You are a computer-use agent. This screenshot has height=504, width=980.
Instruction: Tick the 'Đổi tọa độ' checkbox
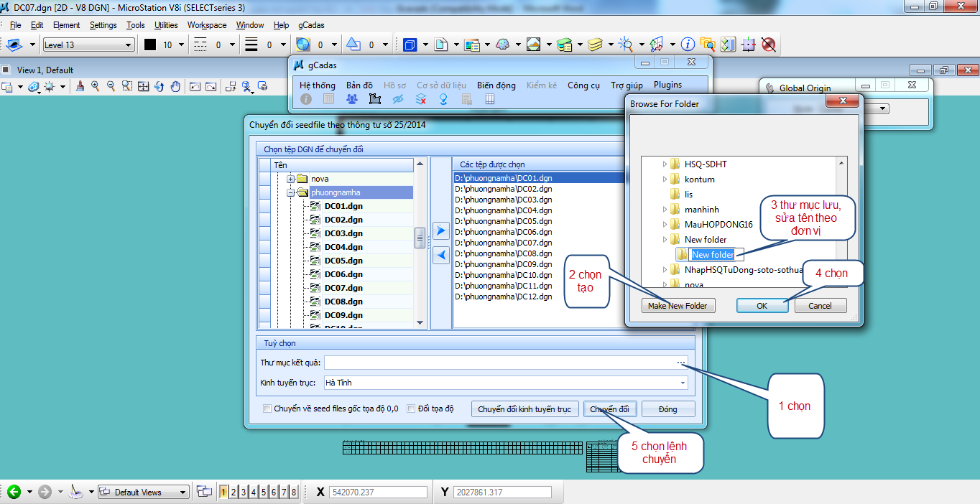click(411, 409)
